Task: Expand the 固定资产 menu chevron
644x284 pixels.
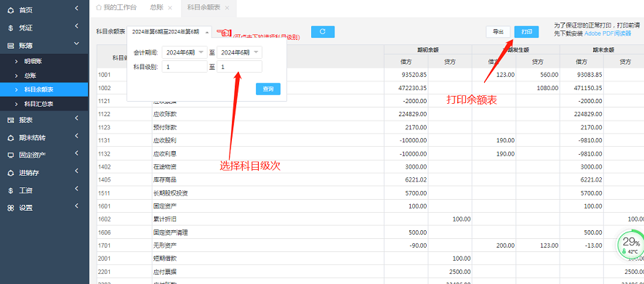Action: [x=76, y=153]
